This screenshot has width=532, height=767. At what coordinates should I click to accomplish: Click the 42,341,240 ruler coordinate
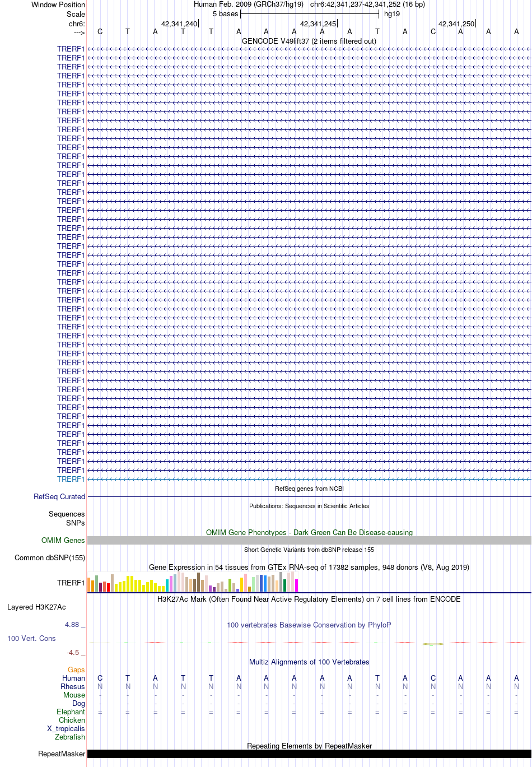179,24
